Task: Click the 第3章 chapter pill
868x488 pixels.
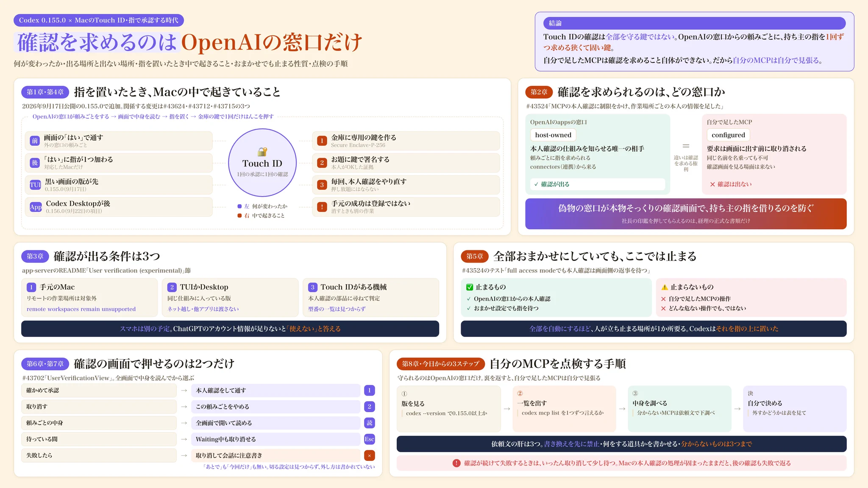Action: 35,256
